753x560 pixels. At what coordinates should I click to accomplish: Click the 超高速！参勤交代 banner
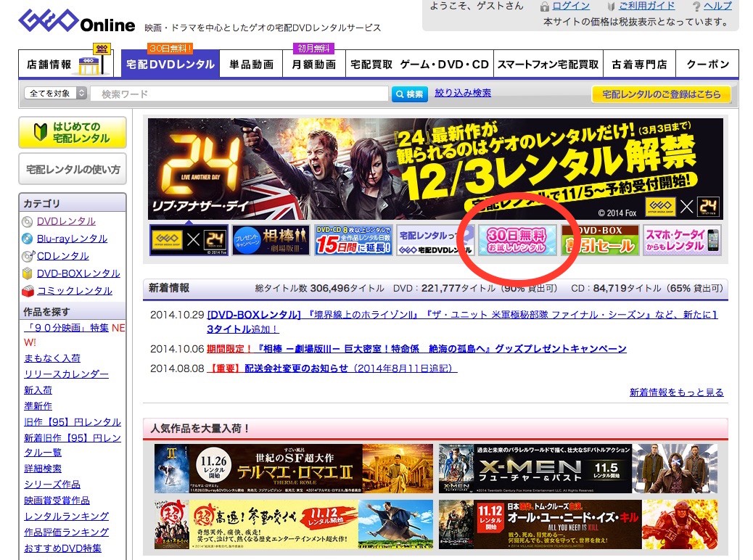pos(293,524)
